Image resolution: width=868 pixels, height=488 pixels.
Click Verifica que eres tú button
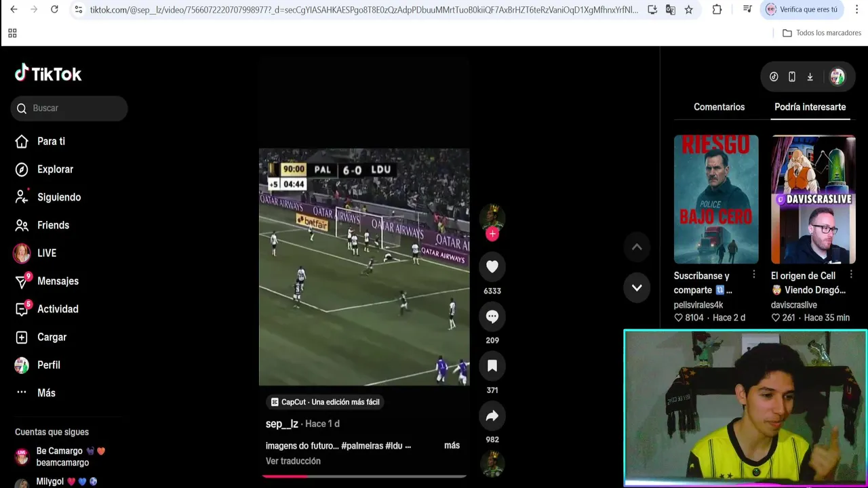[x=802, y=9]
